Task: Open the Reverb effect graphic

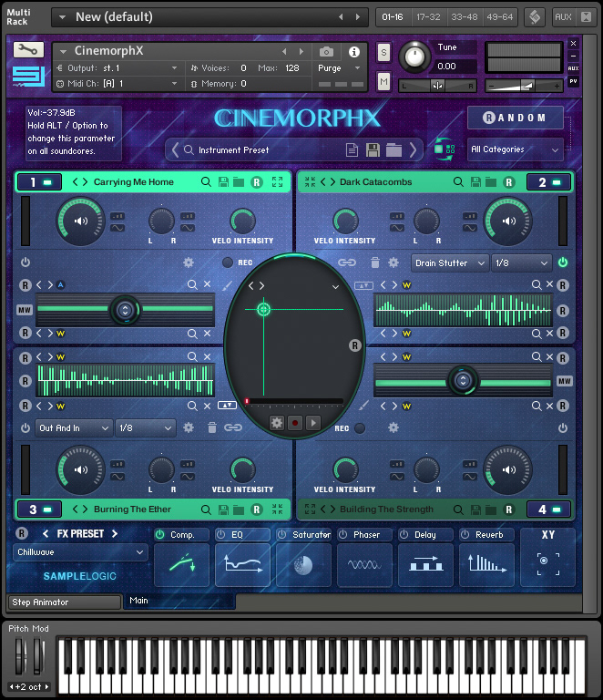Action: coord(487,564)
